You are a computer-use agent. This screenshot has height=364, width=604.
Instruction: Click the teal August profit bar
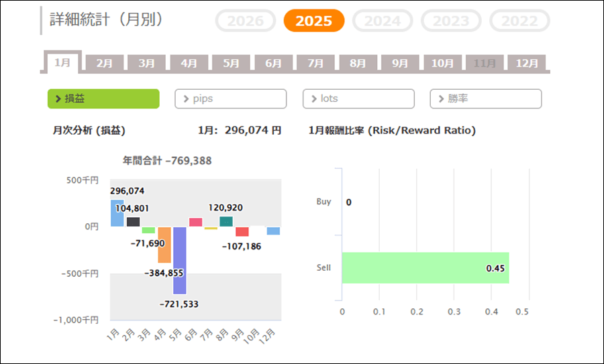(226, 221)
